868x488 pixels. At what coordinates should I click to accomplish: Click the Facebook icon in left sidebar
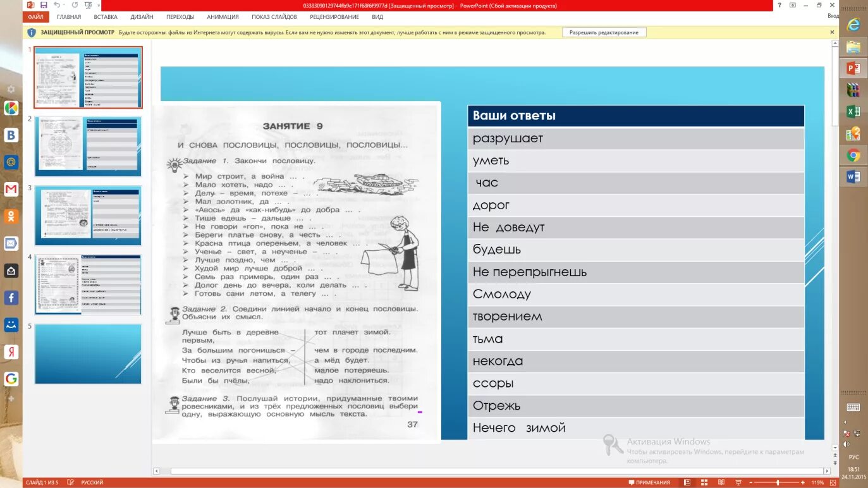(x=11, y=298)
